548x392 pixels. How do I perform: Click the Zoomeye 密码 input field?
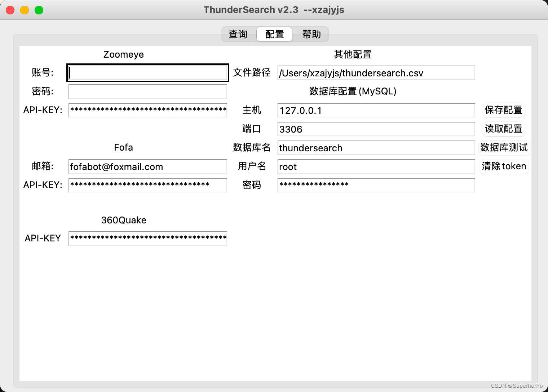pos(148,92)
